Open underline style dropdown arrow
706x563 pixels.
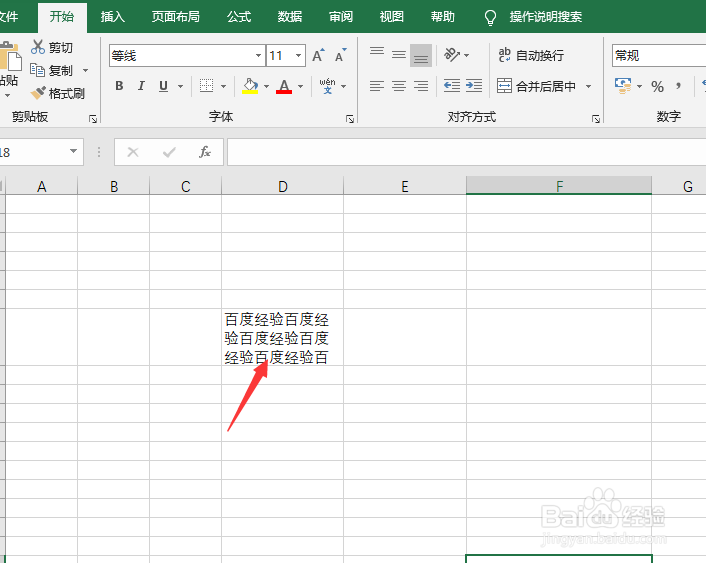point(181,86)
